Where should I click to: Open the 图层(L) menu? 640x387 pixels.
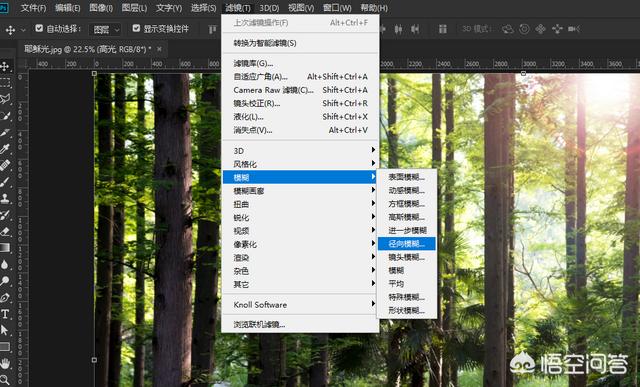[x=134, y=8]
